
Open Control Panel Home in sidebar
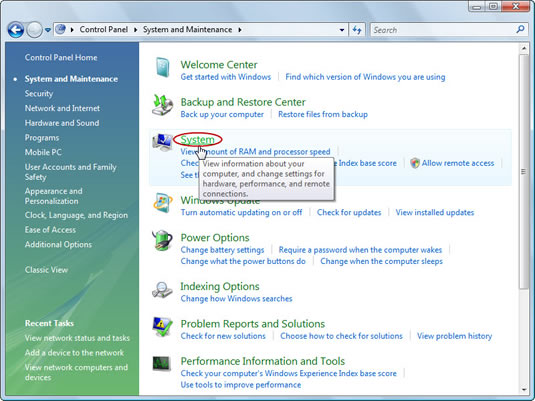tap(61, 58)
